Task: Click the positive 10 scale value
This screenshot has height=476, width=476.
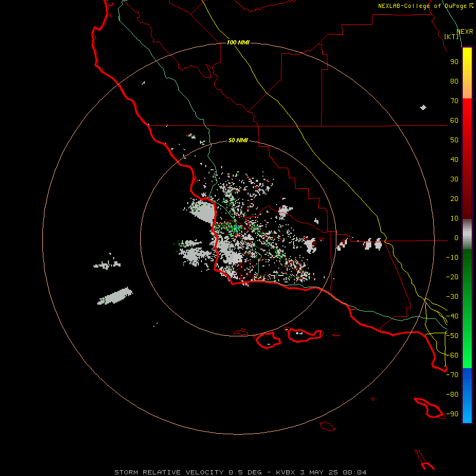Action: (454, 218)
